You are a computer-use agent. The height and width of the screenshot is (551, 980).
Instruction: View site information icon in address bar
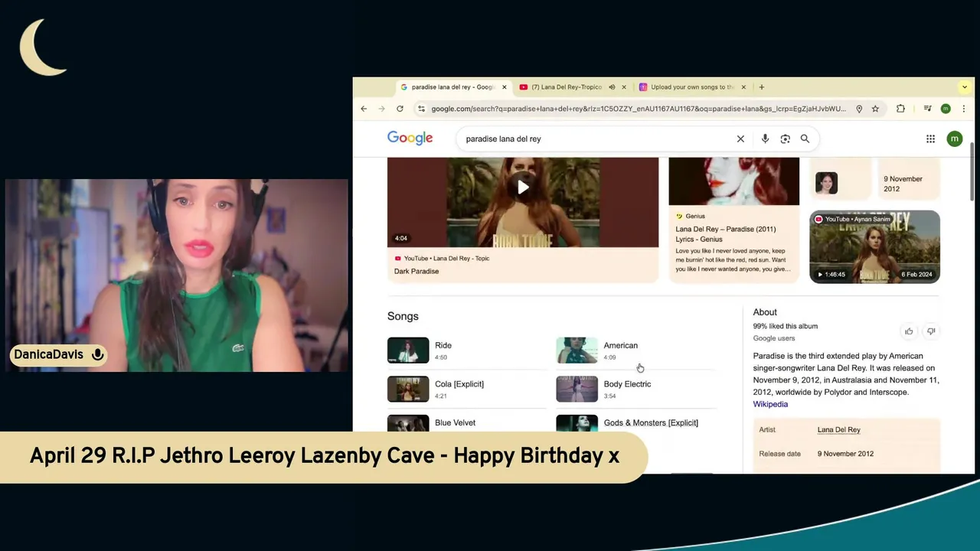pyautogui.click(x=421, y=109)
